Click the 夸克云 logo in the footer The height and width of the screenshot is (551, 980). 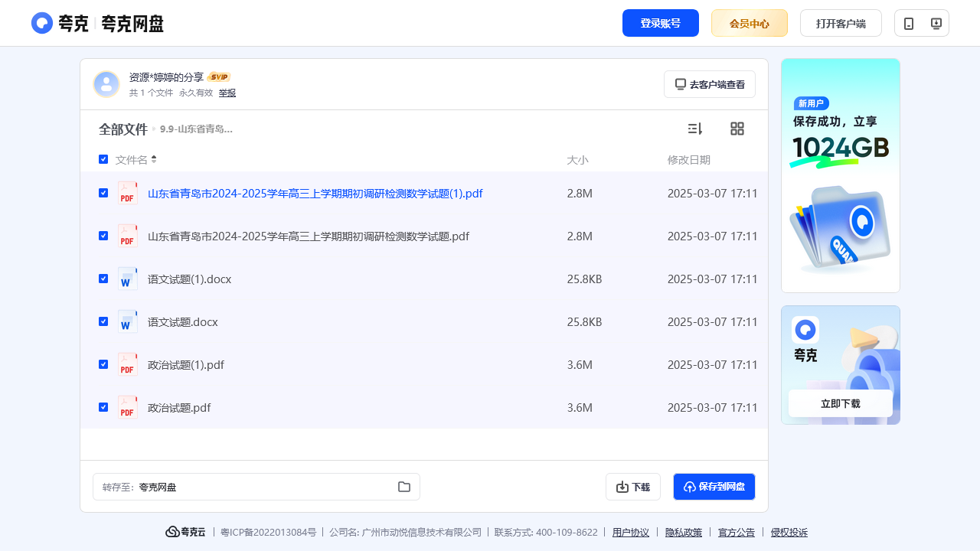coord(185,532)
